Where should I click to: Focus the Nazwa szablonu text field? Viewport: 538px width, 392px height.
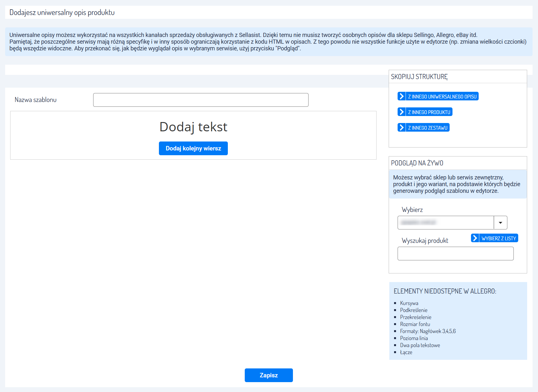click(201, 100)
